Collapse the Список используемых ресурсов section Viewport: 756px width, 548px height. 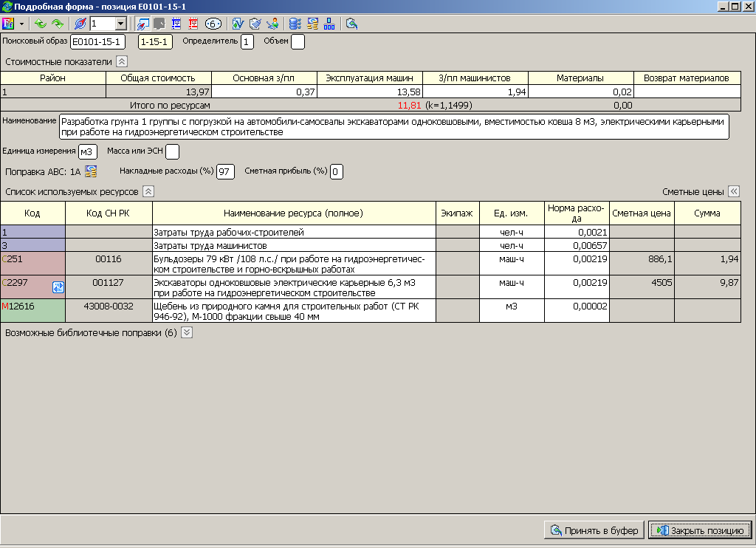pos(148,191)
